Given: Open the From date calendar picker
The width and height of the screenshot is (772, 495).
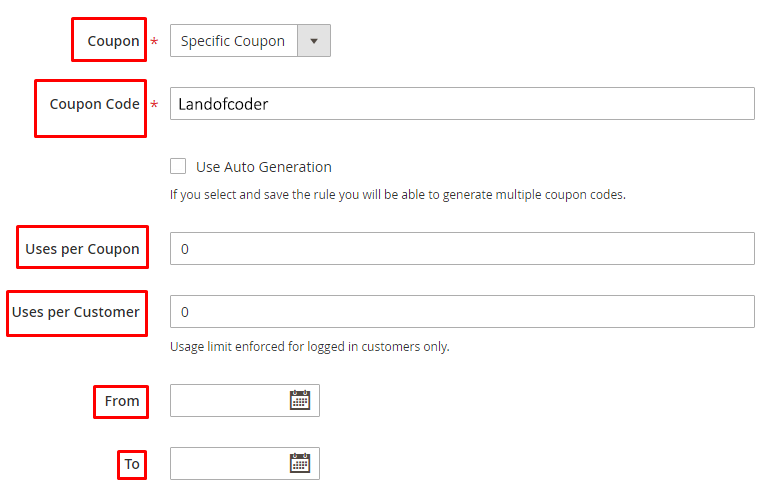Looking at the screenshot, I should coord(300,401).
